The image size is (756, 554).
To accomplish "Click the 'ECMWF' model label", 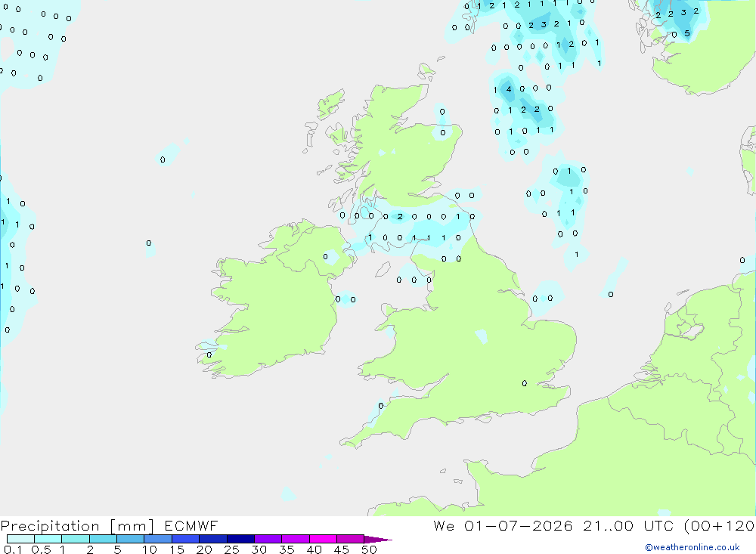I will click(x=191, y=525).
